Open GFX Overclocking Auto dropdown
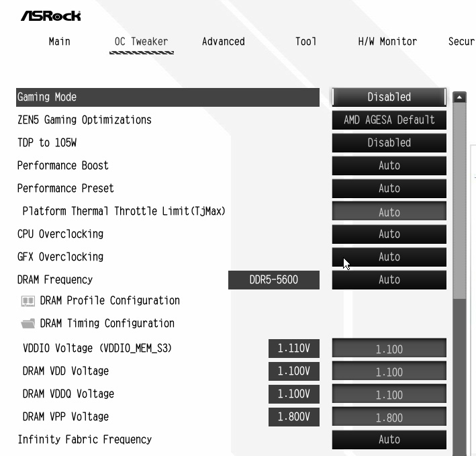This screenshot has height=456, width=476. 389,257
